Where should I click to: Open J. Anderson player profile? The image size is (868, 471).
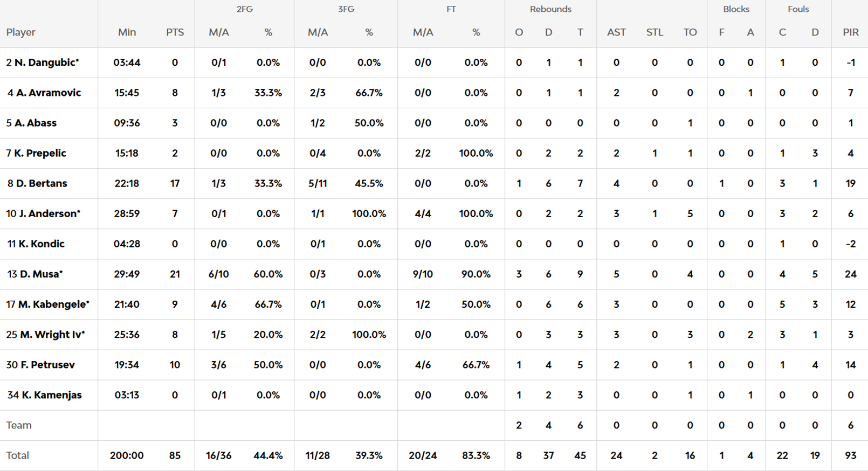pyautogui.click(x=49, y=213)
